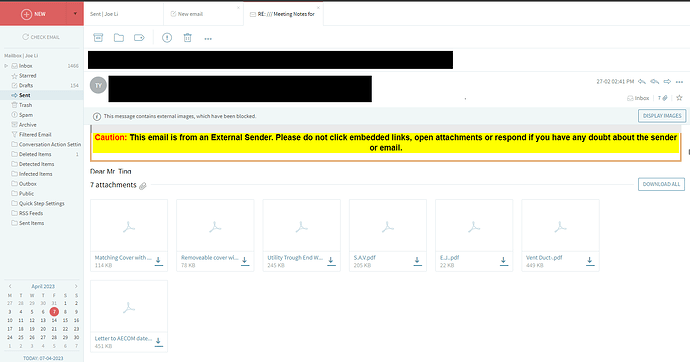Screen dimensions: 690x362
Task: Open dropdown arrow beside NEW button
Action: pyautogui.click(x=75, y=14)
